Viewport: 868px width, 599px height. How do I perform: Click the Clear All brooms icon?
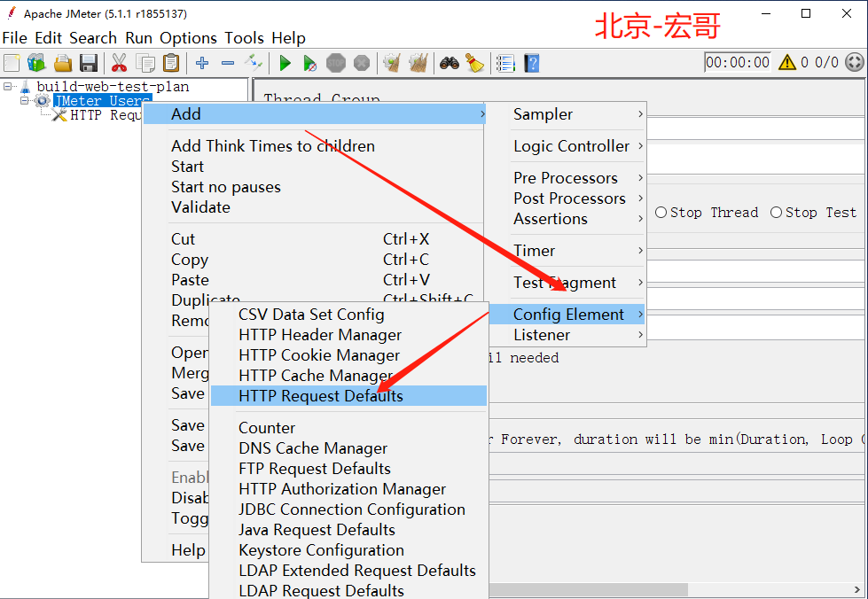coord(418,63)
